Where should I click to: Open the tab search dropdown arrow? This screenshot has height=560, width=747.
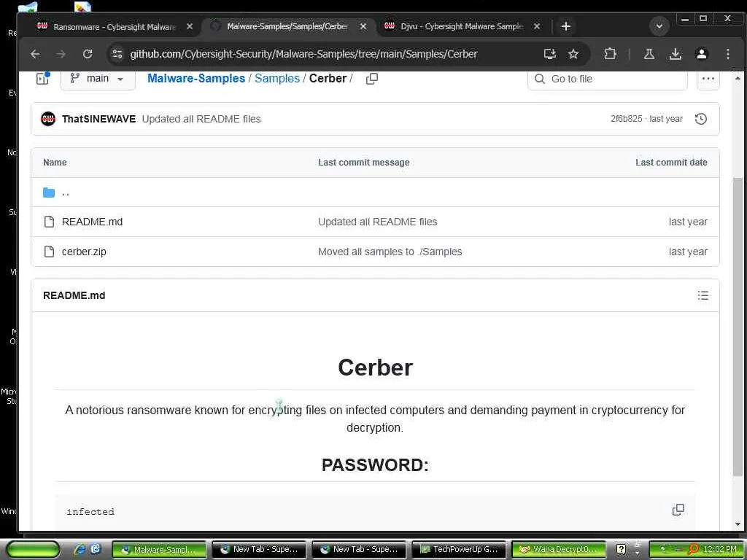click(659, 26)
